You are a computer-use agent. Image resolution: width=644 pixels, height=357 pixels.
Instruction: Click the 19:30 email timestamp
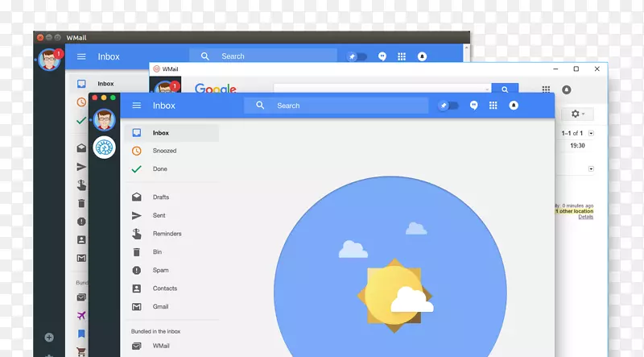pyautogui.click(x=577, y=146)
